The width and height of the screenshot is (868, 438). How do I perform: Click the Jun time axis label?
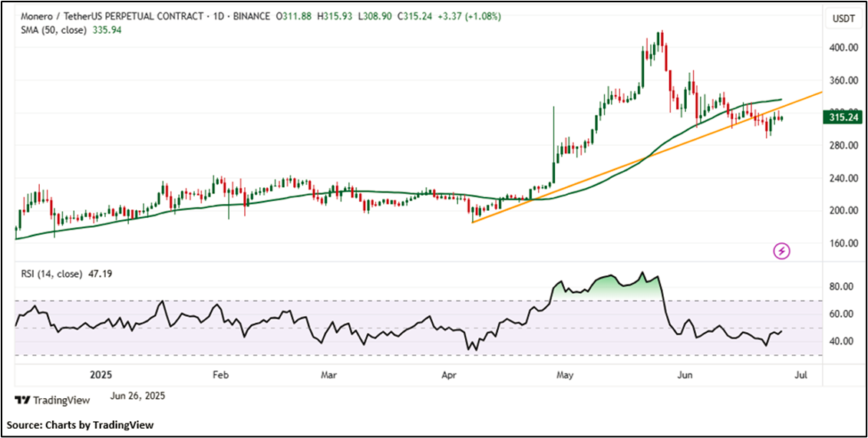click(685, 375)
